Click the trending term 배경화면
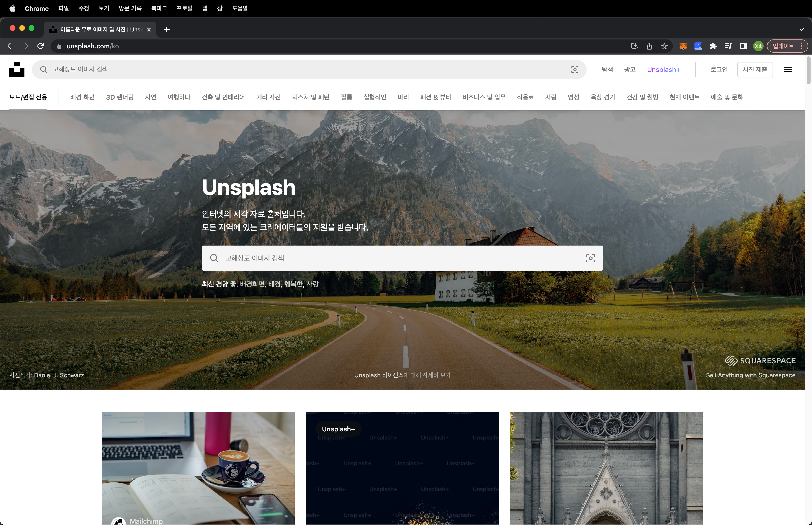Viewport: 812px width, 525px height. pos(252,284)
